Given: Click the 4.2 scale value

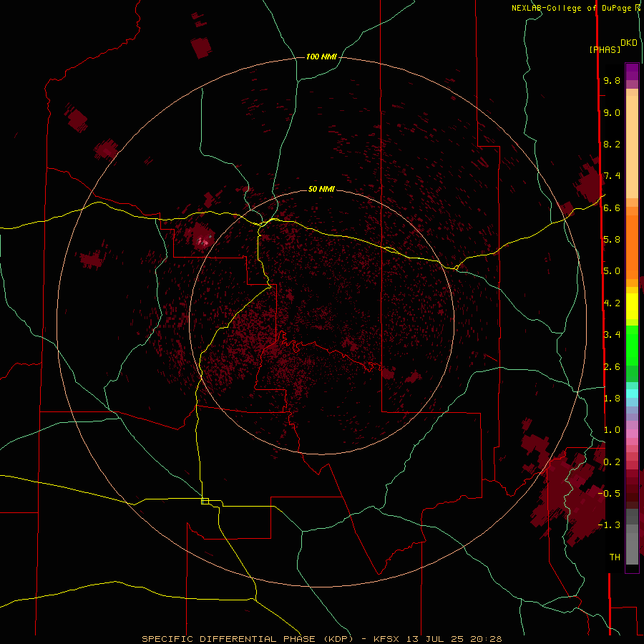Looking at the screenshot, I should pyautogui.click(x=612, y=303).
